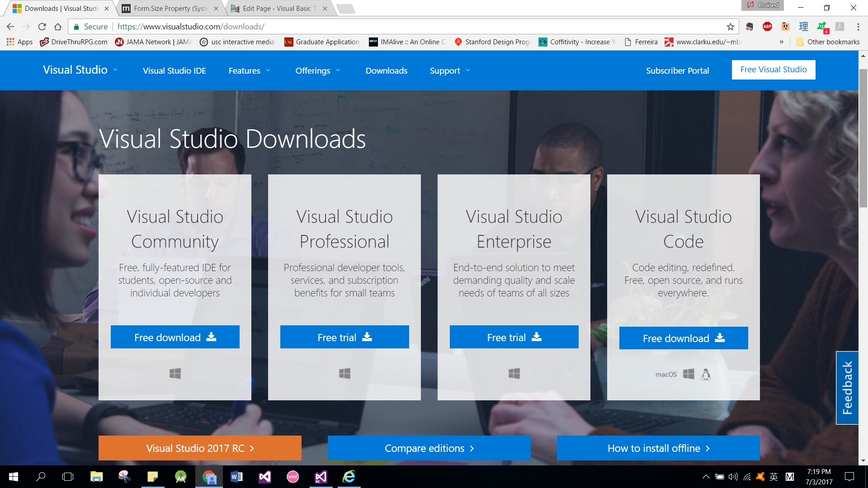Open the Feedback side tab
The height and width of the screenshot is (488, 868).
(x=847, y=388)
